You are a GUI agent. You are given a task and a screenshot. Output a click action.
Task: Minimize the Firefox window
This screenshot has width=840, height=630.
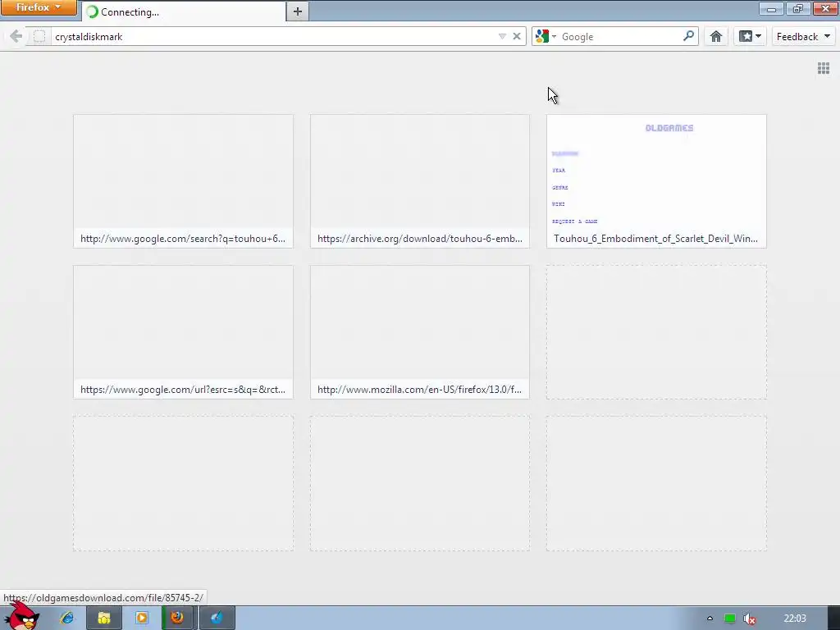(771, 8)
